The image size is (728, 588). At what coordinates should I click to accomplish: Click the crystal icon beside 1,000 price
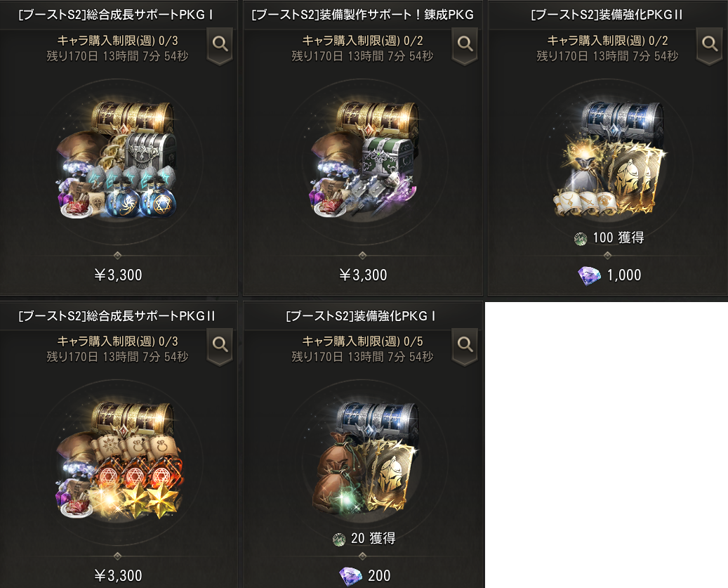coord(589,275)
